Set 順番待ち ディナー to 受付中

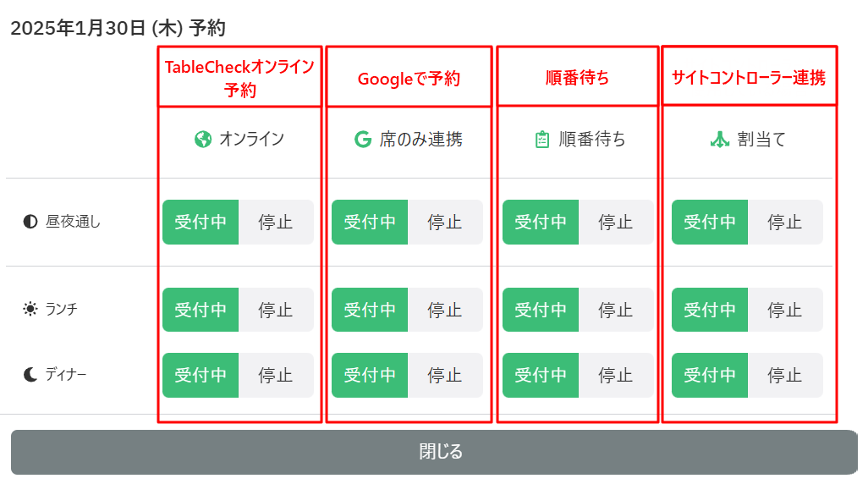point(541,375)
